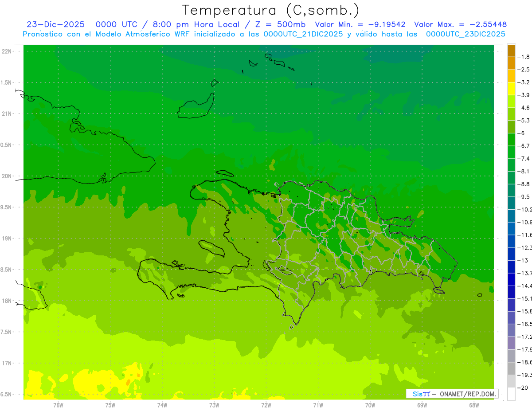The image size is (532, 411).
Task: Click the '74W' longitude label
Action: [162, 405]
